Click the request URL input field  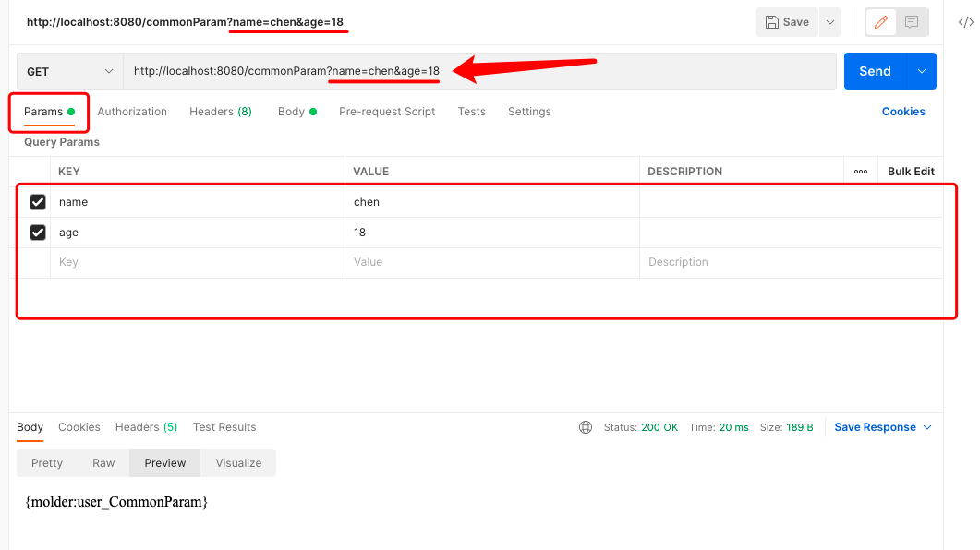(x=479, y=71)
